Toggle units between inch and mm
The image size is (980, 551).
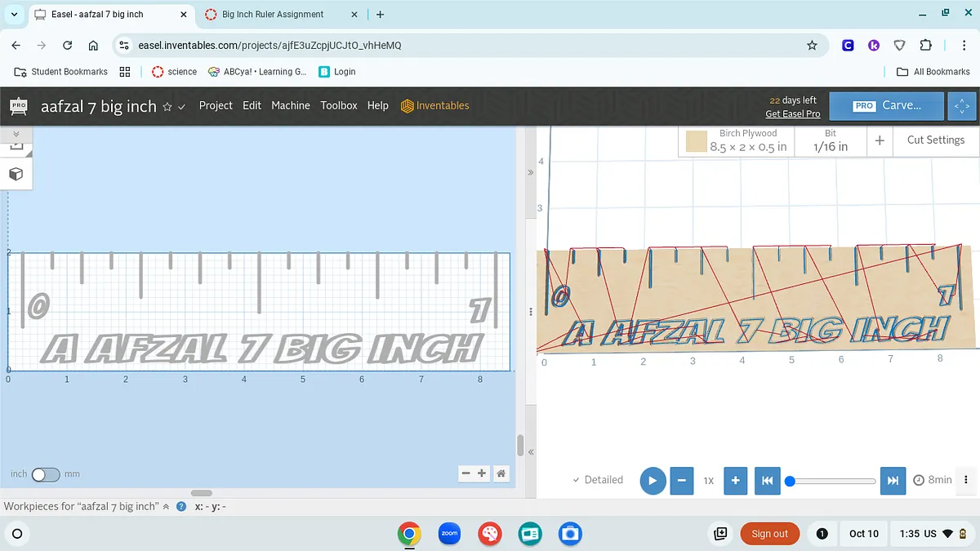point(46,474)
